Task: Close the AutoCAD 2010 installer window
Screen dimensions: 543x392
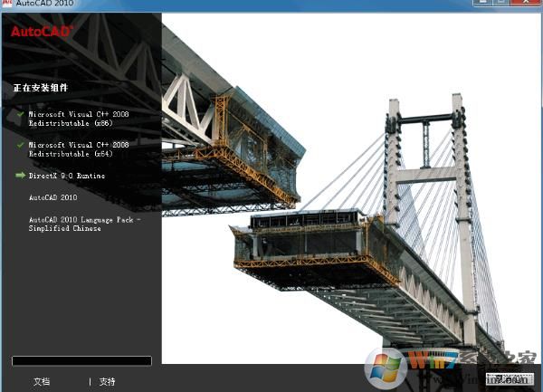Action: click(527, 4)
